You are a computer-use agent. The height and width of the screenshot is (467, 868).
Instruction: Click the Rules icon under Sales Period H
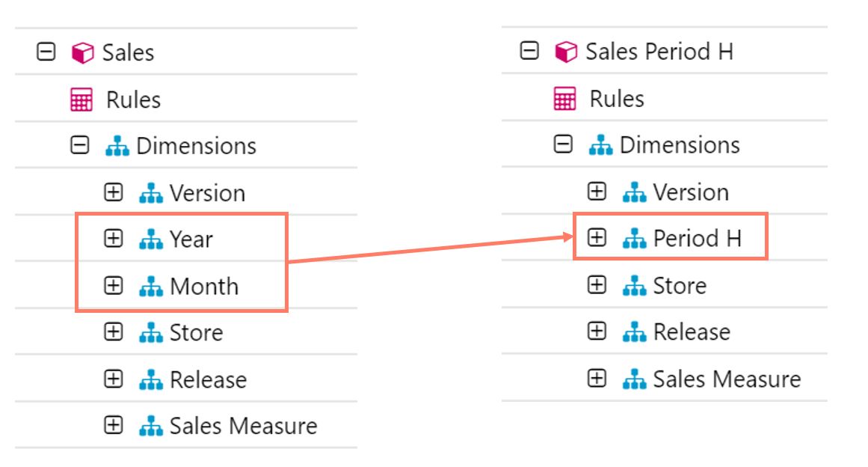564,98
